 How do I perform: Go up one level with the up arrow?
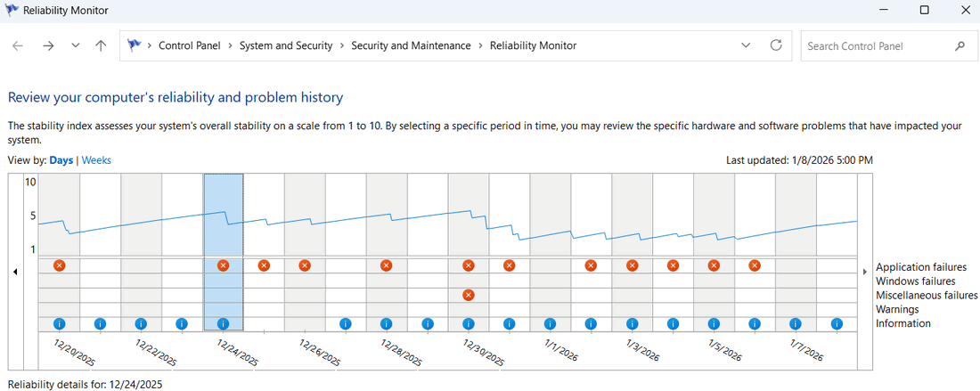(x=101, y=46)
